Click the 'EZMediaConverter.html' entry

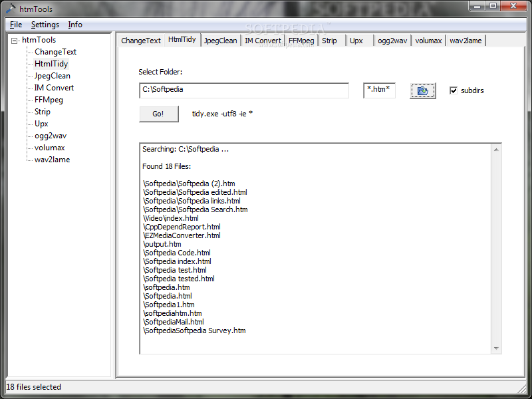tap(182, 235)
